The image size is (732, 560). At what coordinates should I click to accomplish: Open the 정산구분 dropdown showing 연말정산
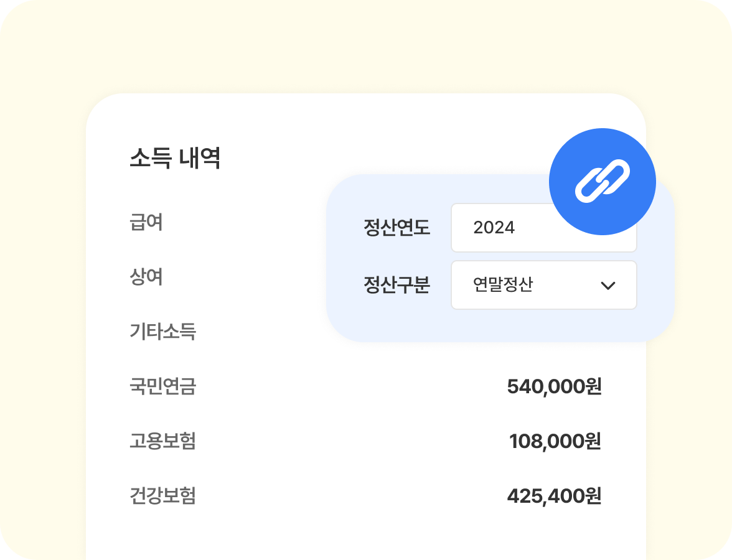tap(543, 285)
